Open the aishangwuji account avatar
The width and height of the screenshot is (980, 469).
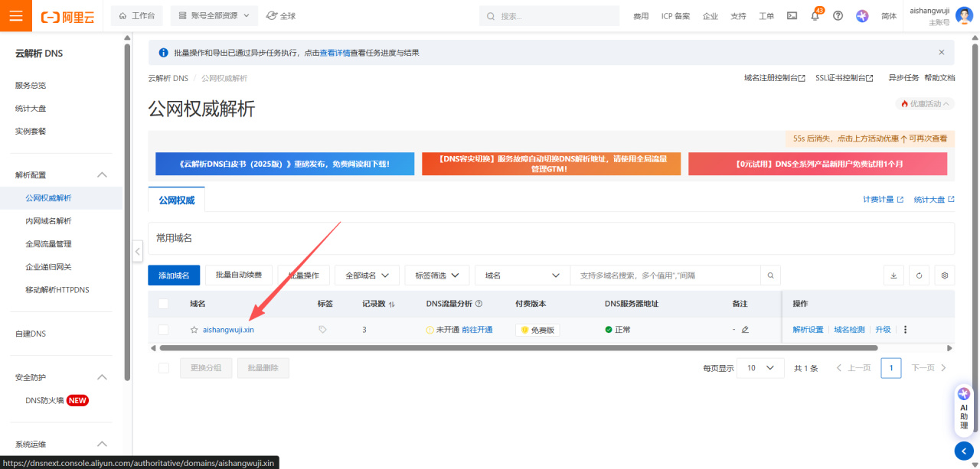[964, 16]
